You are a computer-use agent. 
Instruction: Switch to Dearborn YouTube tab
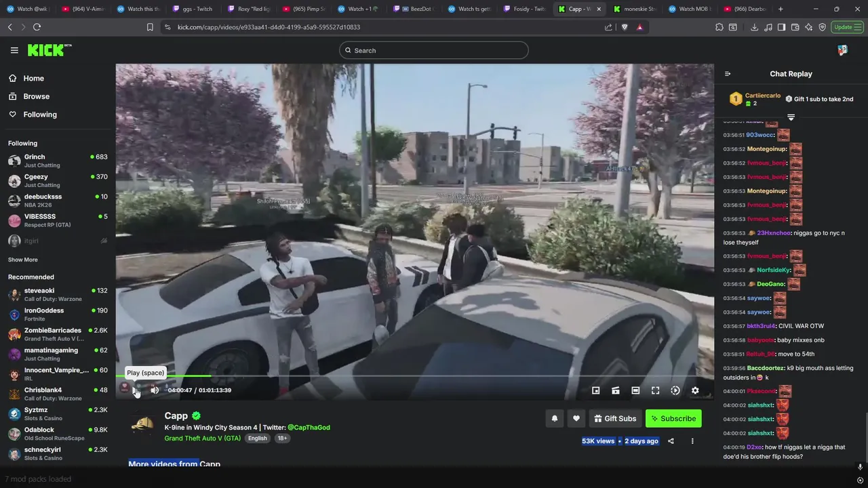point(746,9)
